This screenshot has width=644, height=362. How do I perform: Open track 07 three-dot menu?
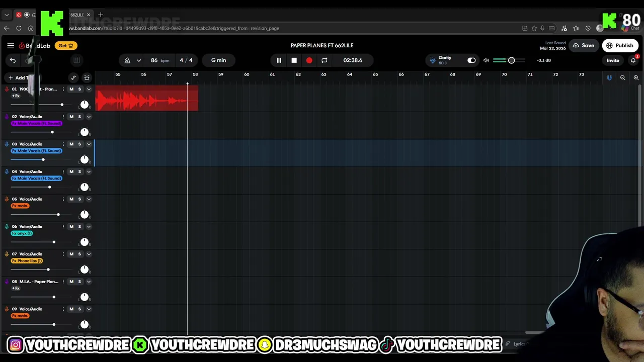[63, 254]
